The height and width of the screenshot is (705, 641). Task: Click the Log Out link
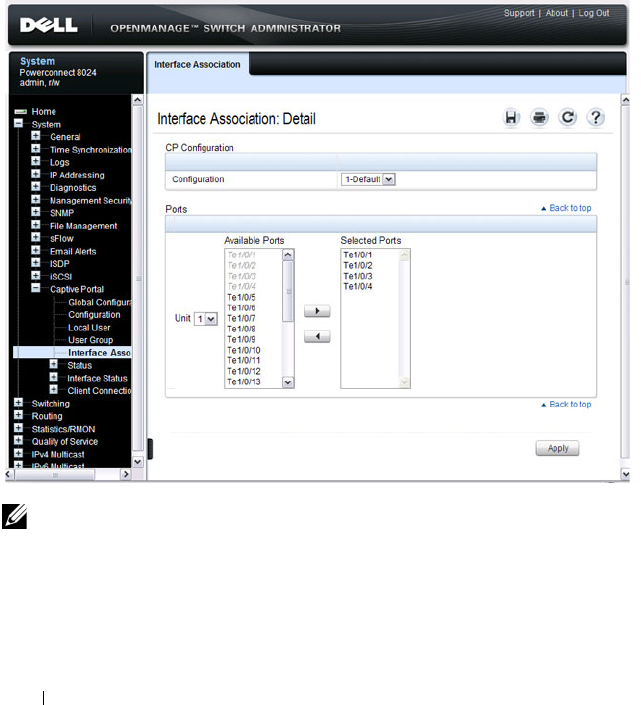(594, 13)
